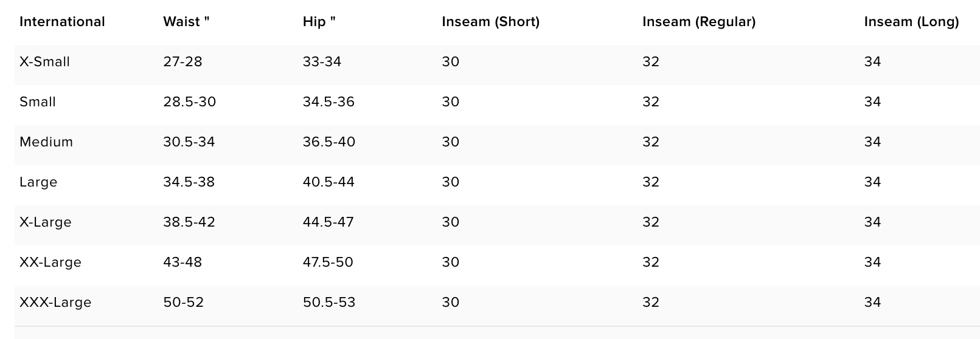Click the Inseam (Short) column header

tap(491, 22)
